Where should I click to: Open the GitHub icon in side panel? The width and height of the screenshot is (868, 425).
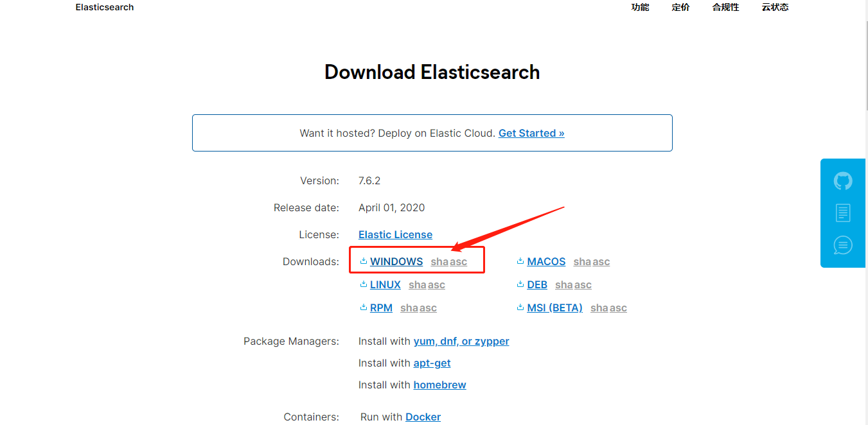pyautogui.click(x=843, y=181)
